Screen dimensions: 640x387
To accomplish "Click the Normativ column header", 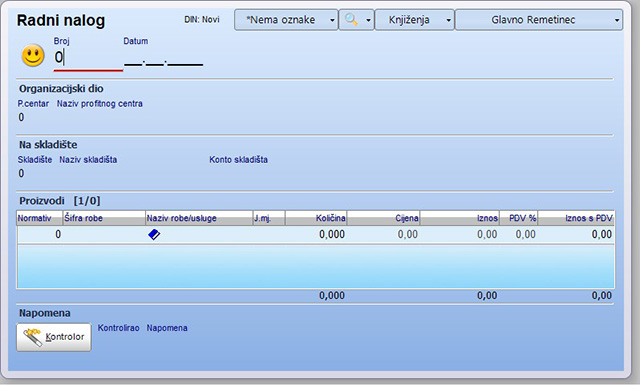I will tap(40, 218).
